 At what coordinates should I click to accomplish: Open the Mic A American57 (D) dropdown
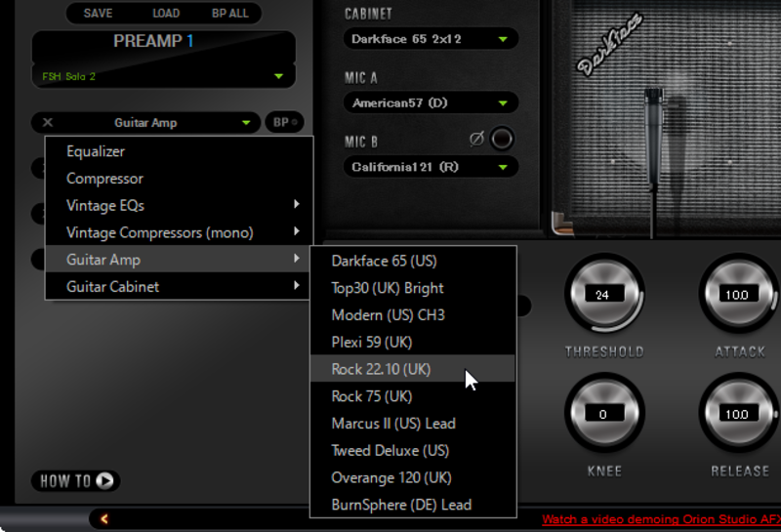[x=431, y=103]
